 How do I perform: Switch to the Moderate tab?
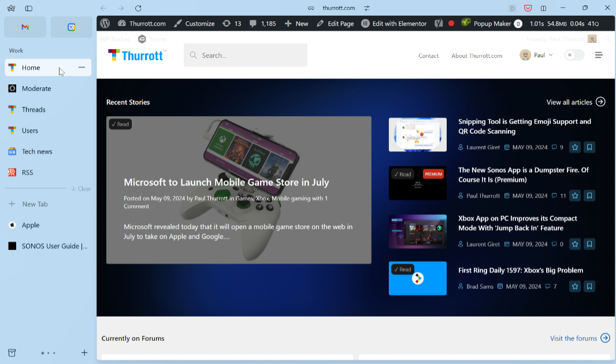[x=36, y=88]
